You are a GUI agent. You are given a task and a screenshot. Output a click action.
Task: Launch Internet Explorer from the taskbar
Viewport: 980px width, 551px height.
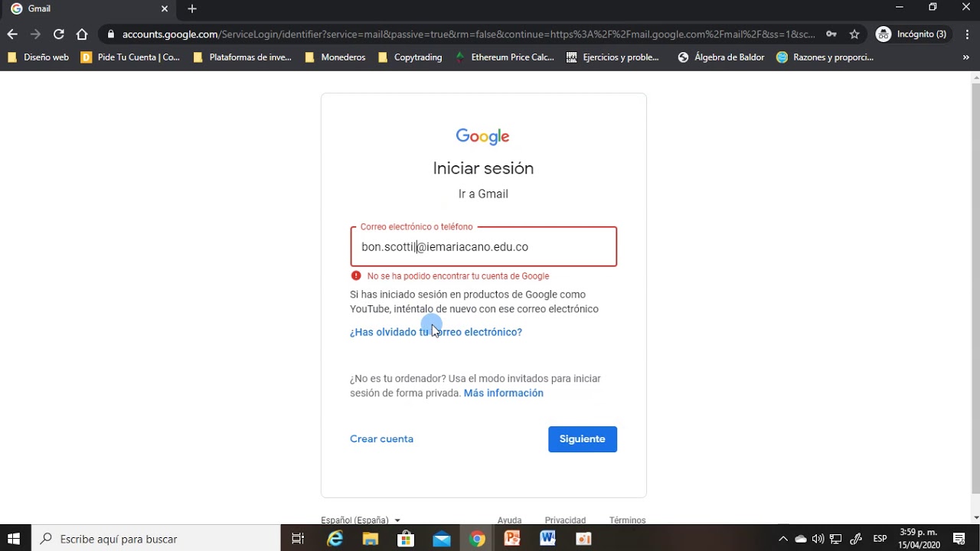(335, 539)
